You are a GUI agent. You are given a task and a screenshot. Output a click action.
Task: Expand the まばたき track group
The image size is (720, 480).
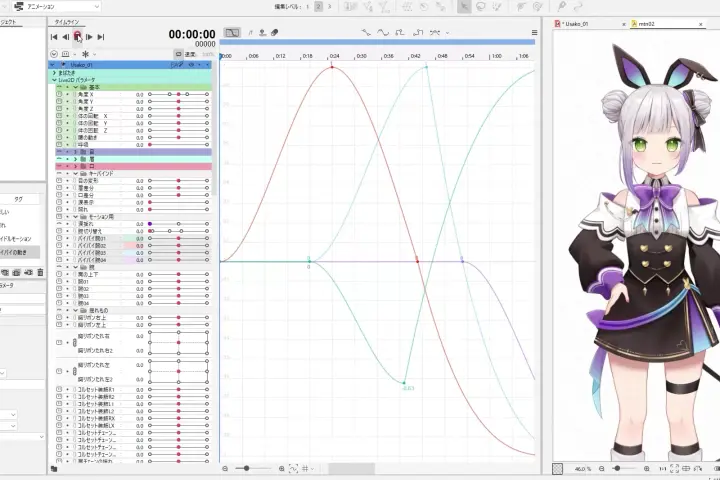(54, 73)
